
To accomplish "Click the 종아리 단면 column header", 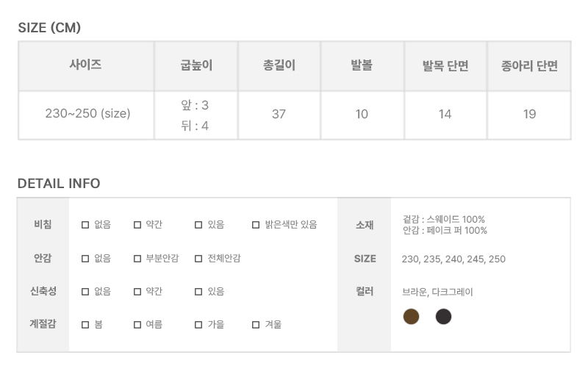I will (529, 65).
